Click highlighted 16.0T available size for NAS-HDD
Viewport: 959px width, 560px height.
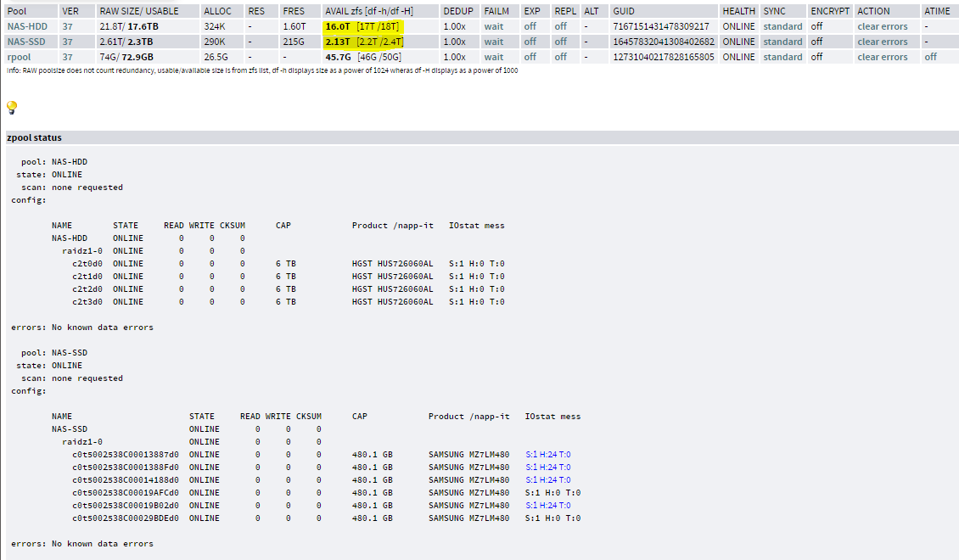(338, 26)
